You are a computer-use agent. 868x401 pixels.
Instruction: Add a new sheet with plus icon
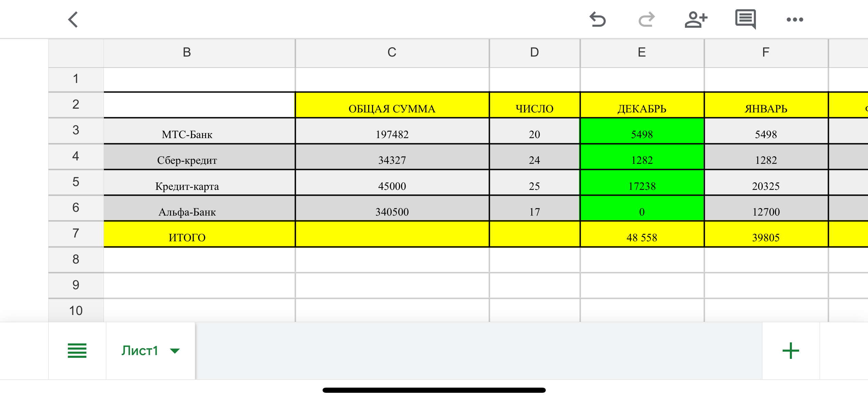791,351
